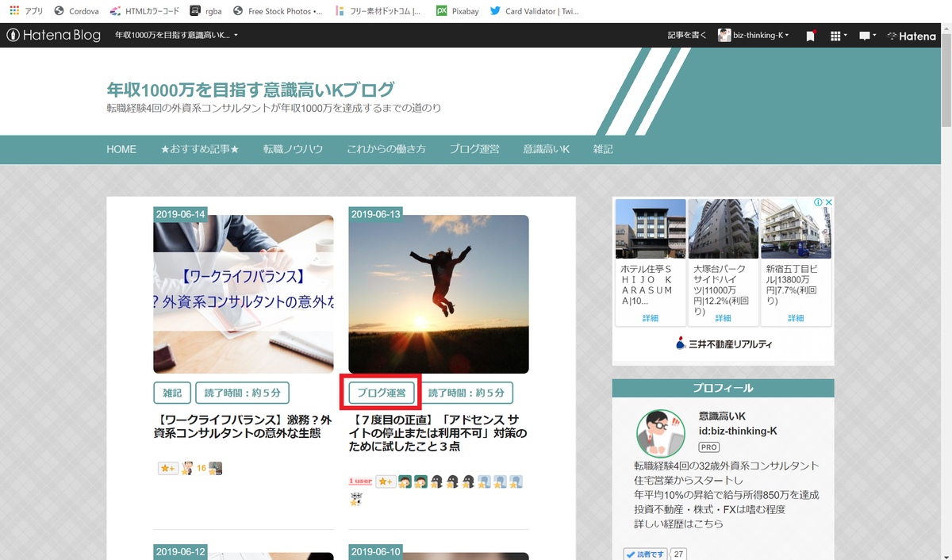
Task: Open the ブログ運営 navigation menu item
Action: [x=473, y=149]
